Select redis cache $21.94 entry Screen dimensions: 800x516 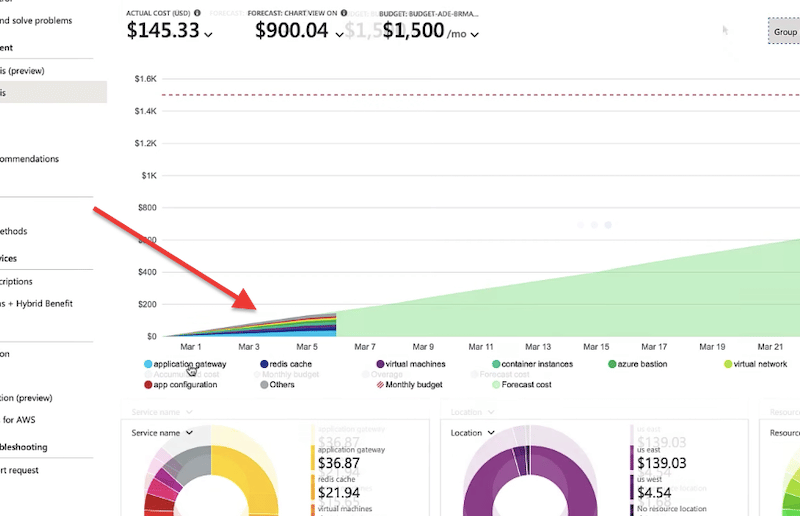(x=338, y=487)
